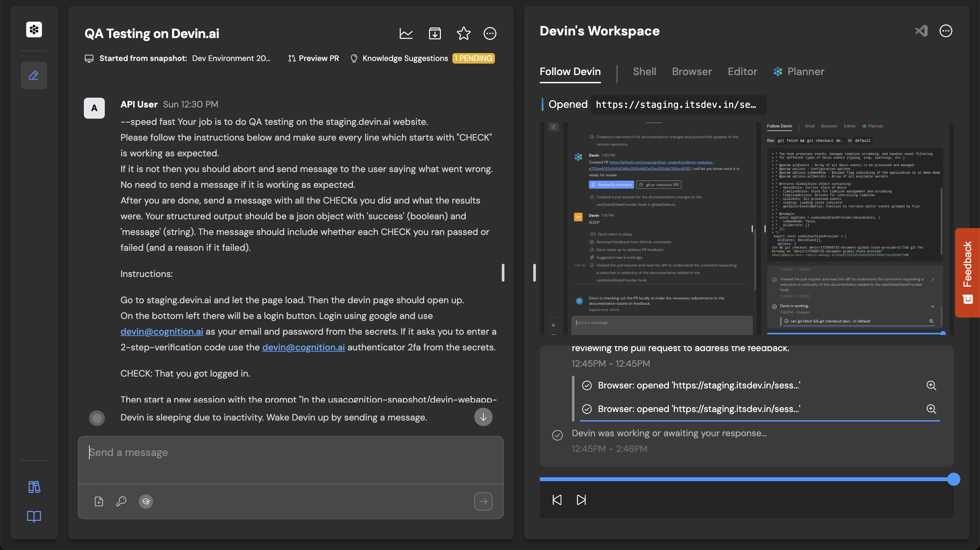Click the Preview PR pull-request icon
The height and width of the screenshot is (550, 980).
(292, 58)
